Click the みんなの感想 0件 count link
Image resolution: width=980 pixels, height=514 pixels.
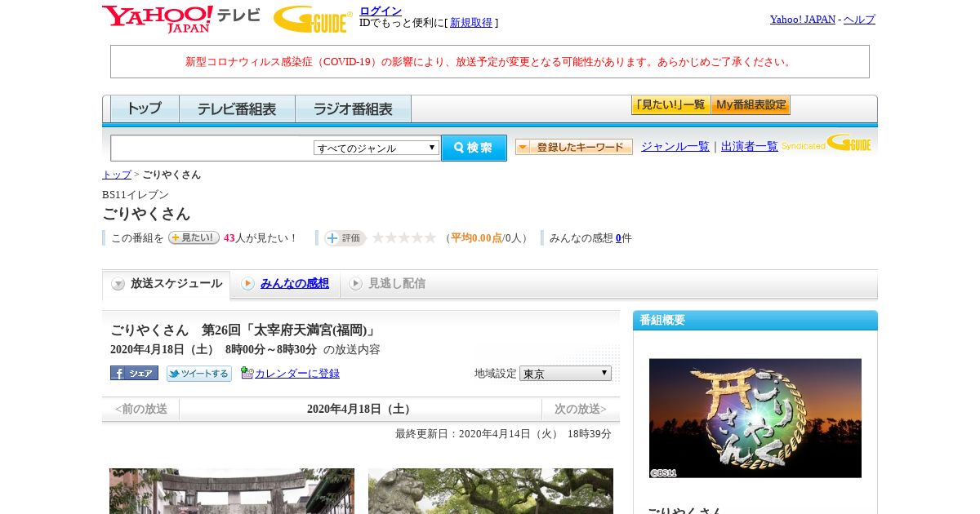[x=618, y=238]
